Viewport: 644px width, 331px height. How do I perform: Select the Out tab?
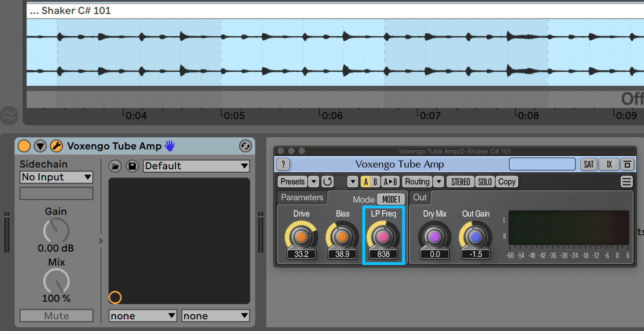coord(420,197)
